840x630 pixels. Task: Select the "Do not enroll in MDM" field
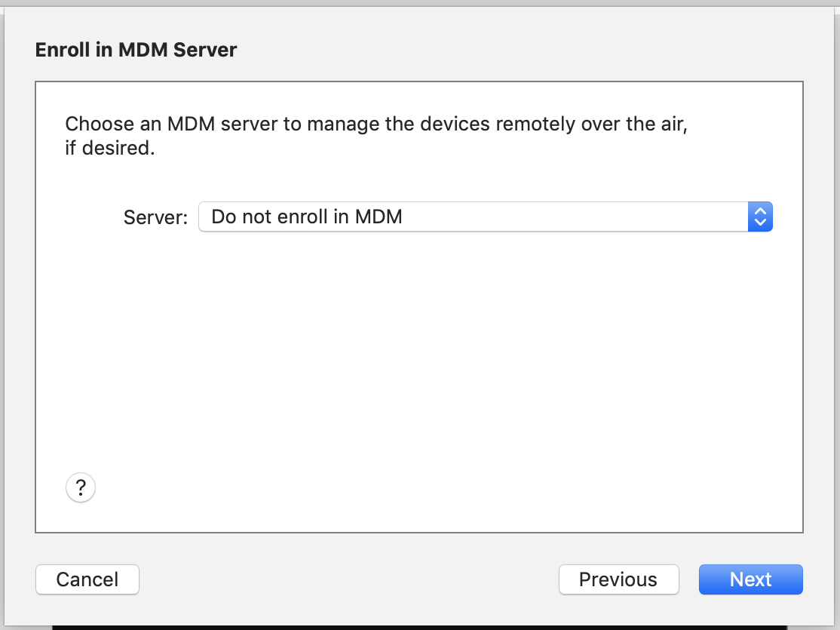[x=307, y=217]
